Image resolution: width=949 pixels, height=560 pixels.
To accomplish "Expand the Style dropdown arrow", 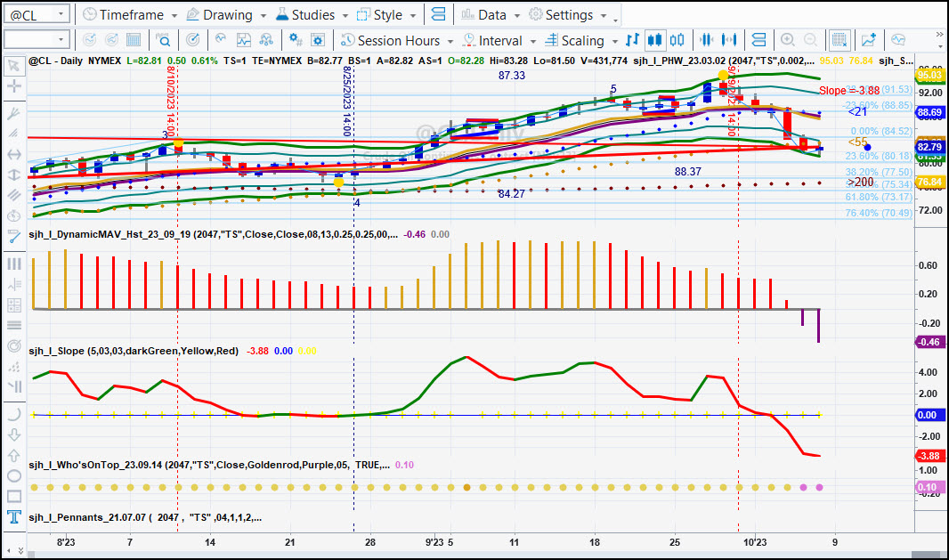I will pos(413,15).
